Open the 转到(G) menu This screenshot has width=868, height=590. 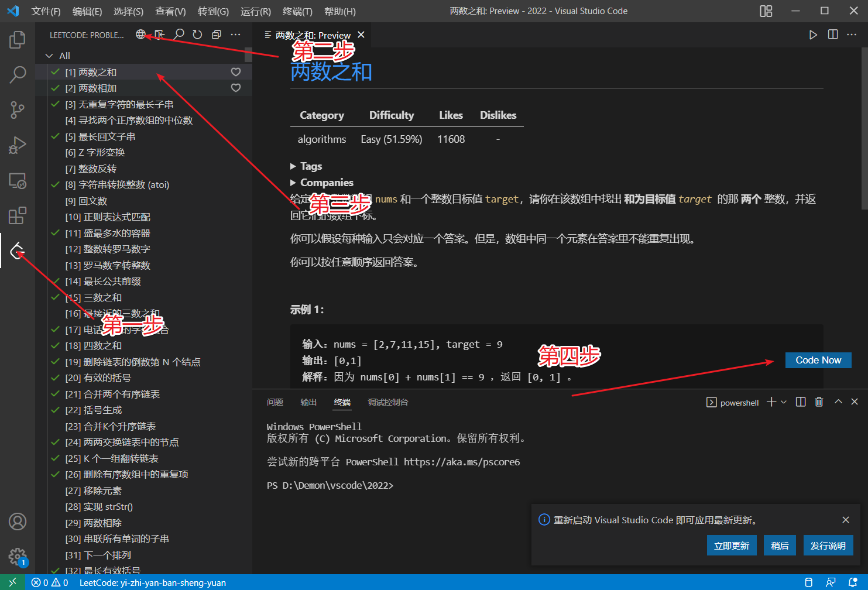click(x=213, y=11)
